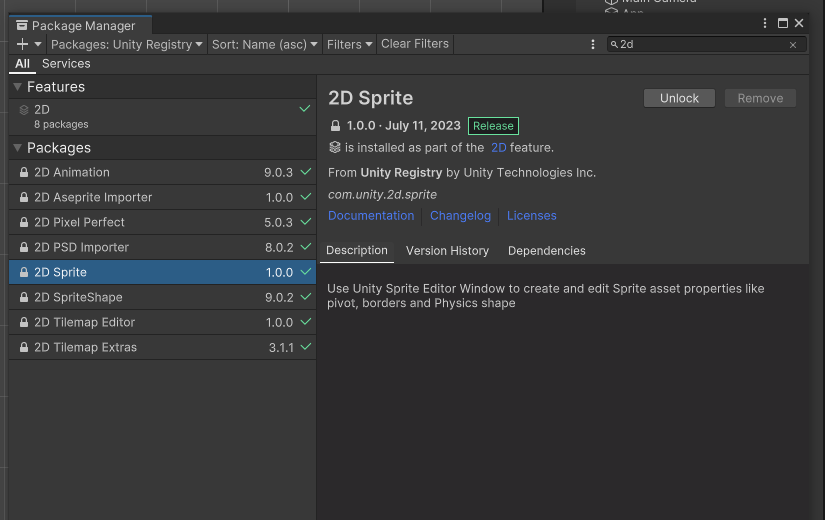Click the lock icon beside version 1.0.0 in details
The image size is (825, 520).
point(335,126)
